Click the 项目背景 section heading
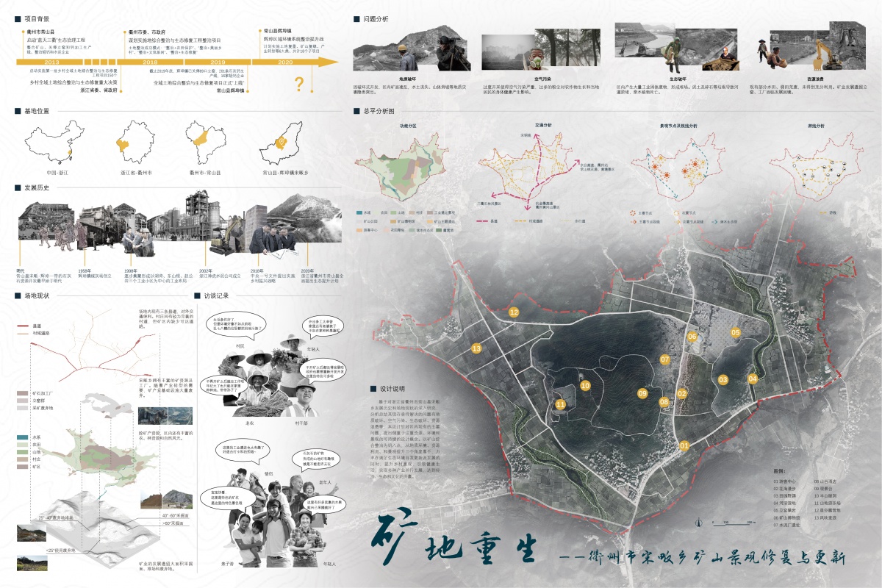Screen dimensions: 882x588 35,18
